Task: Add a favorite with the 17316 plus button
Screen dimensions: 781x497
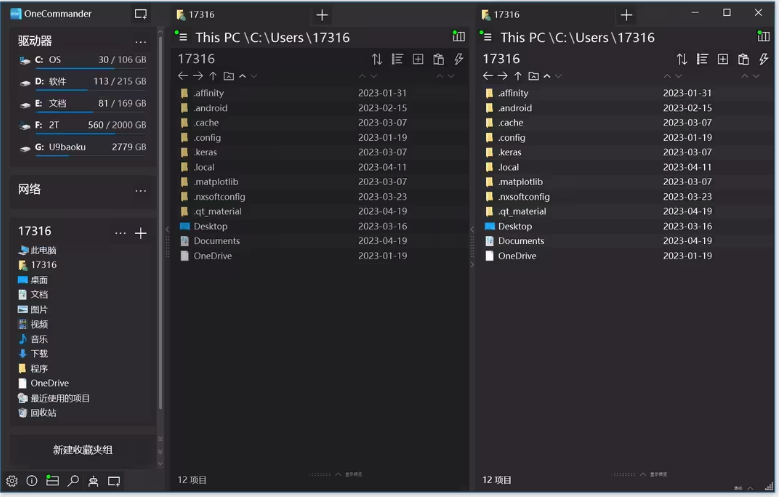Action: pos(141,233)
